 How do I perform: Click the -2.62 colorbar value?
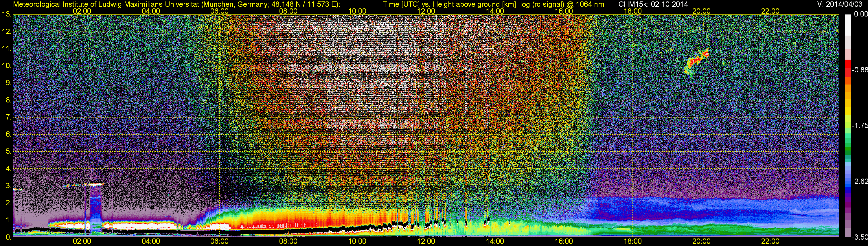(x=860, y=181)
